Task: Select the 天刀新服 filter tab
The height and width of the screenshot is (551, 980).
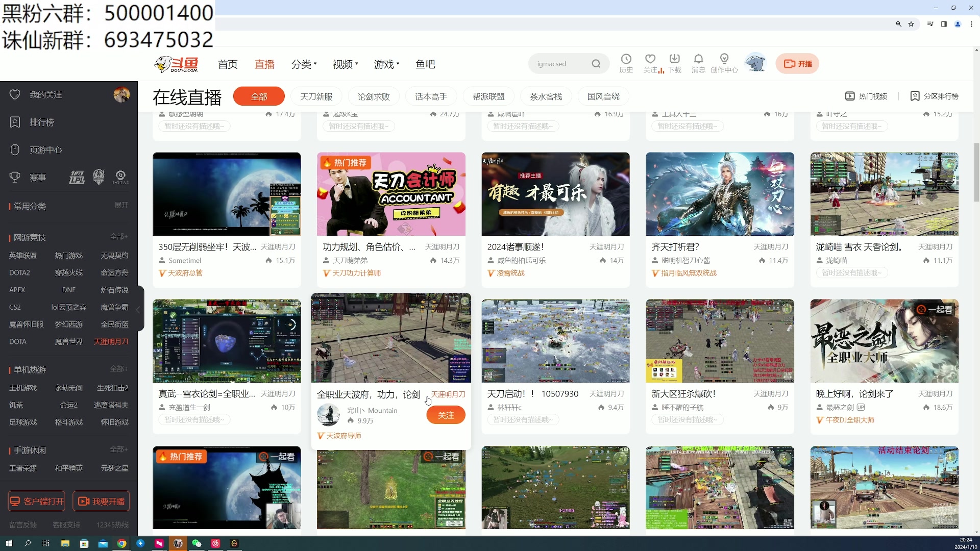Action: tap(316, 96)
